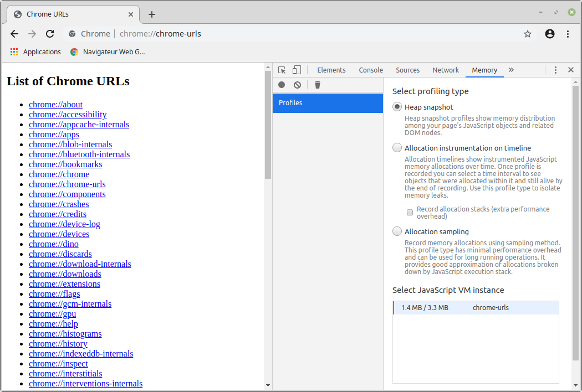The width and height of the screenshot is (582, 392).
Task: Reload the current page
Action: point(50,34)
